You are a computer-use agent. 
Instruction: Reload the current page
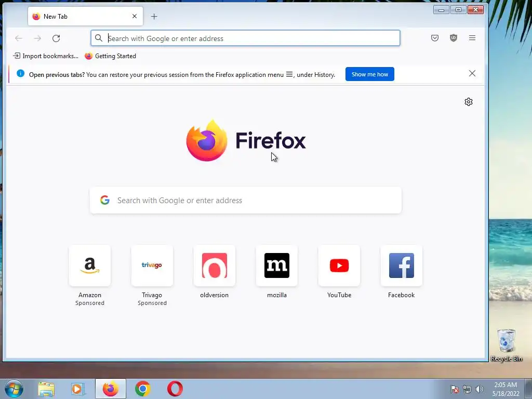[56, 38]
